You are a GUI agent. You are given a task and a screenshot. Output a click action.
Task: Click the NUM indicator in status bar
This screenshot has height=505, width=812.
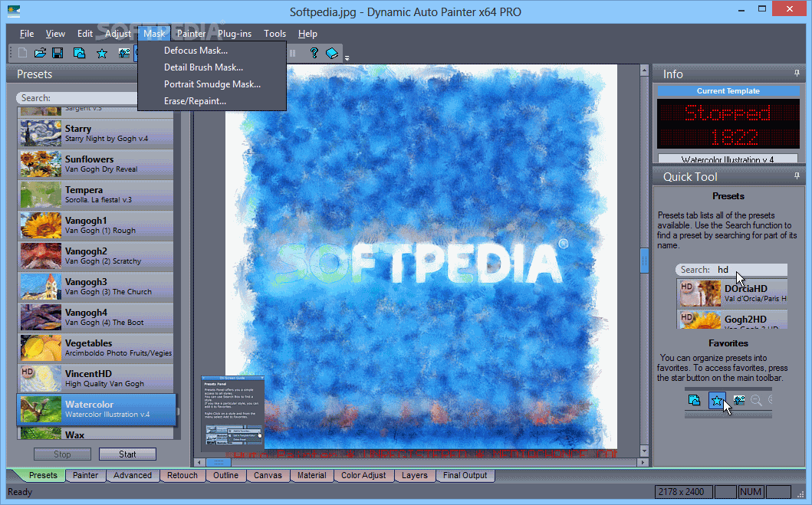751,491
